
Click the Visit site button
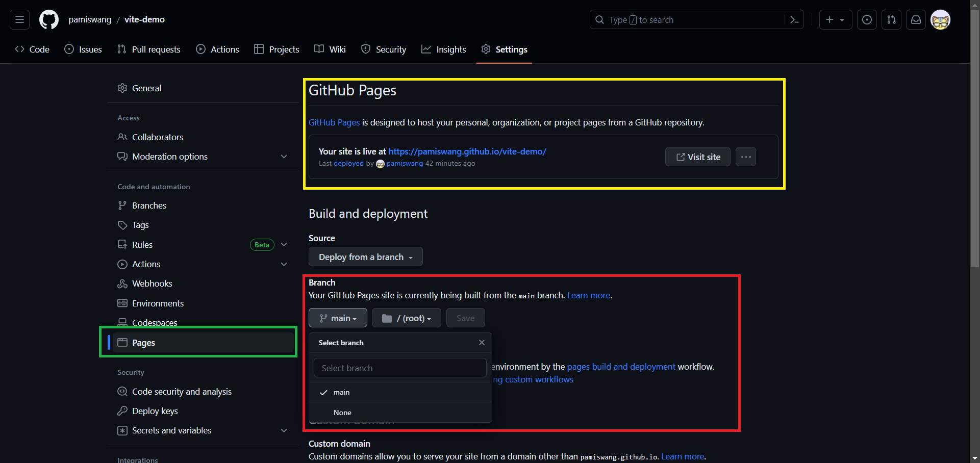click(x=698, y=157)
